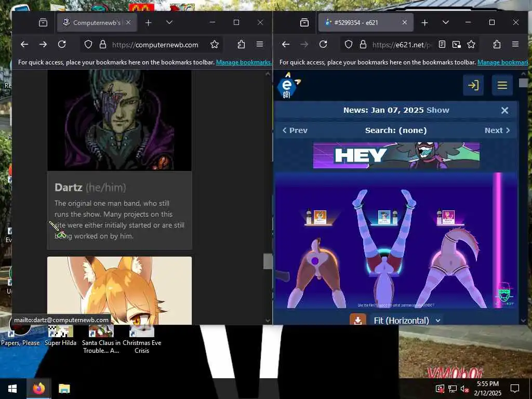Dismiss the e621 news banner
The height and width of the screenshot is (399, 532).
tap(504, 110)
